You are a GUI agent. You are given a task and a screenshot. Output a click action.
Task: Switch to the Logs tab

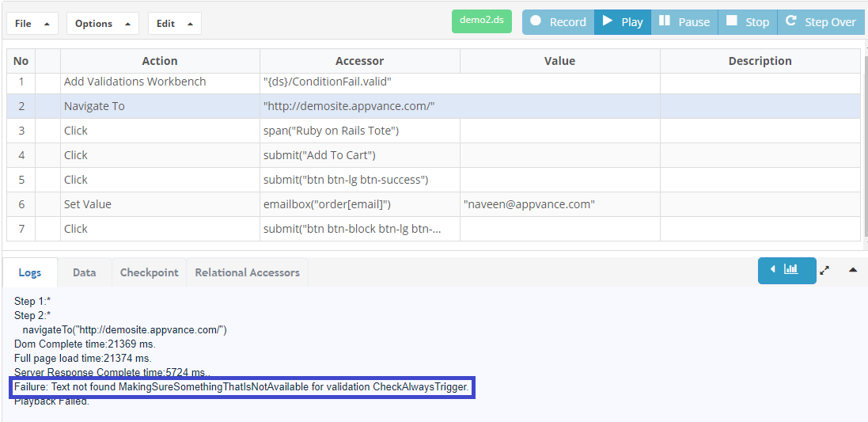pyautogui.click(x=30, y=272)
